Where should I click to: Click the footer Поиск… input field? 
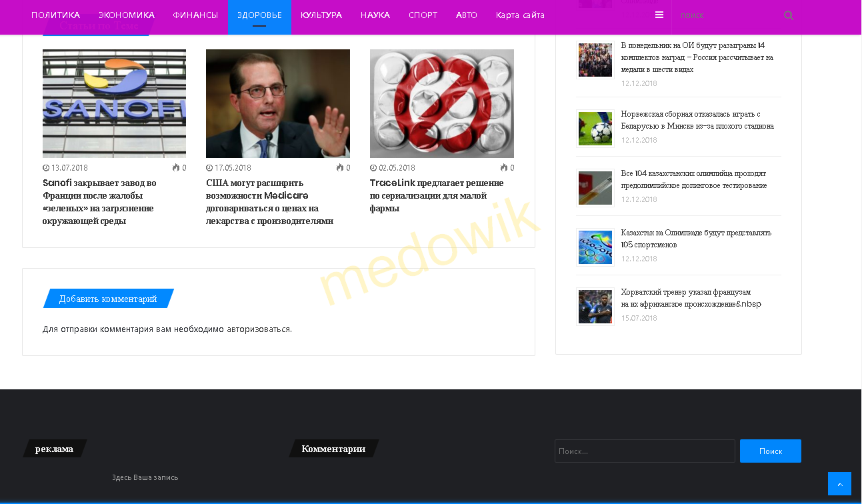645,451
